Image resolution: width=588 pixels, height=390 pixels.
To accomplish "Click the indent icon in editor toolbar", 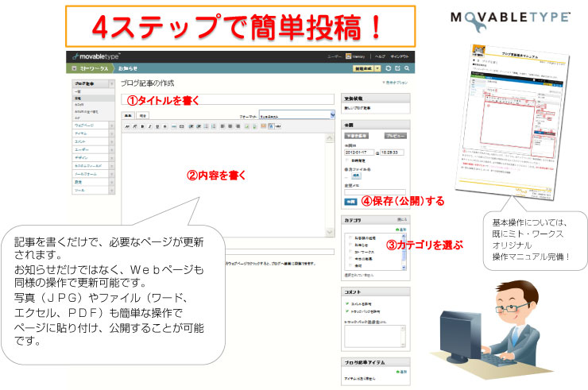I will click(x=191, y=126).
